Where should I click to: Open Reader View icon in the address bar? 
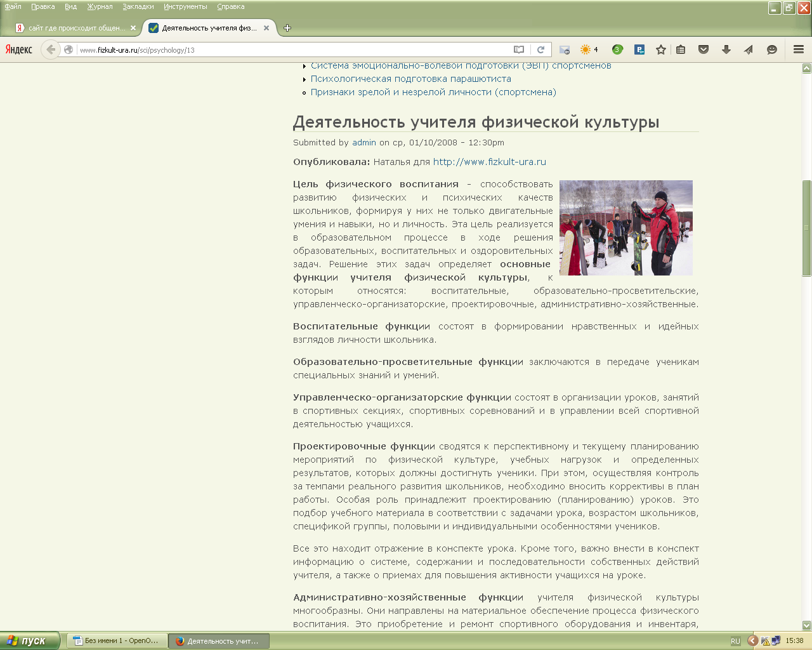coord(519,50)
